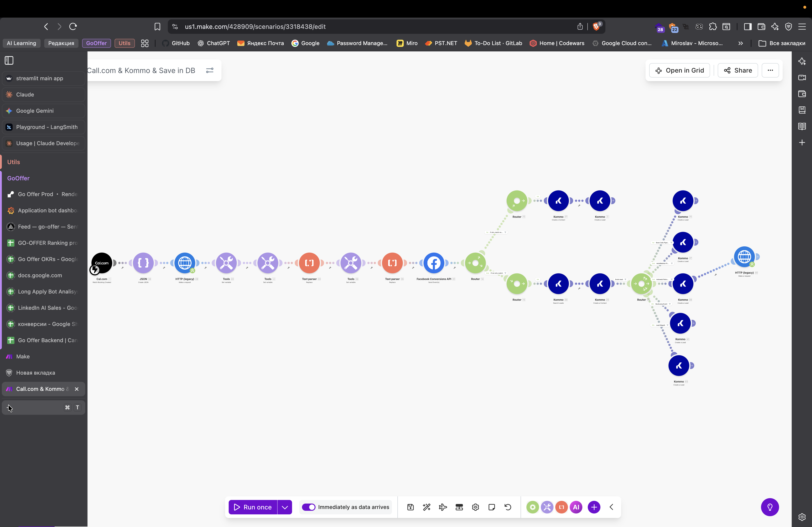
Task: Toggle Immediately as data arrives scheduling
Action: point(309,507)
